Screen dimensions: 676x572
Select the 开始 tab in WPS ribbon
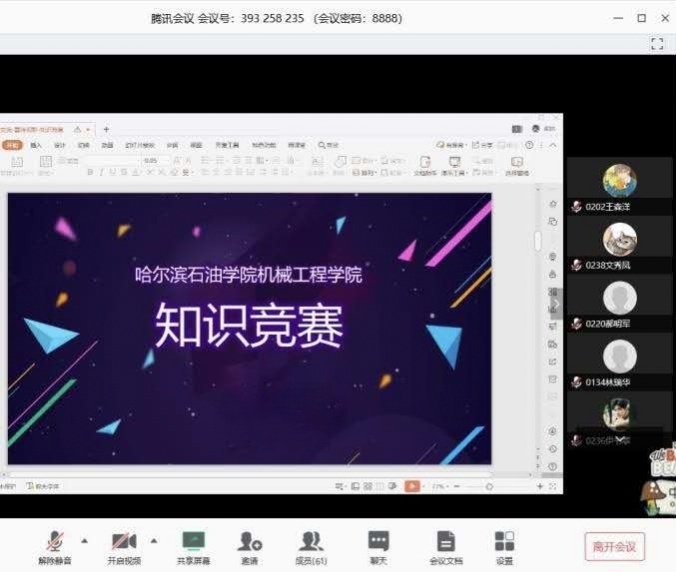[12, 145]
